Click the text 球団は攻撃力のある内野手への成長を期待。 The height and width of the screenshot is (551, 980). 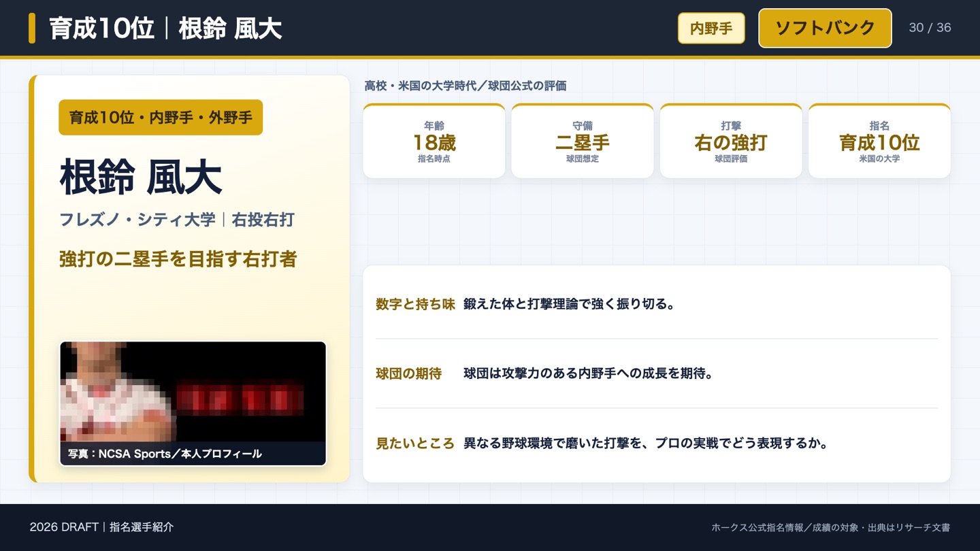pyautogui.click(x=589, y=373)
